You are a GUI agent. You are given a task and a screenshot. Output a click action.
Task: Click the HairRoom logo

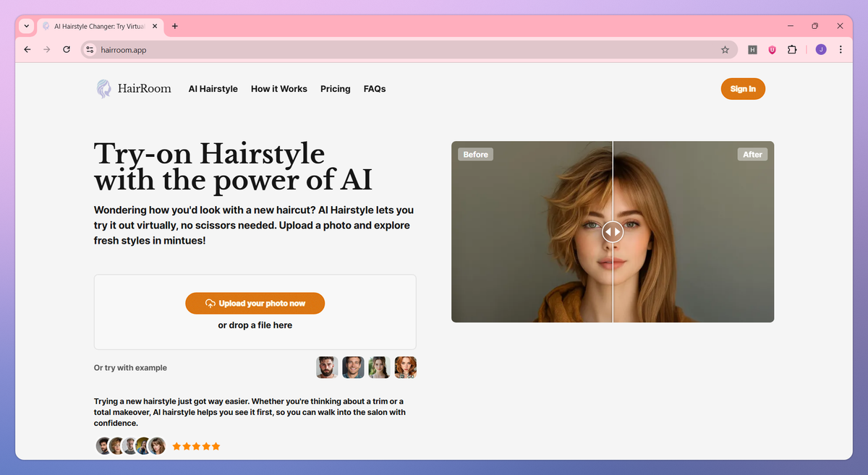[134, 89]
